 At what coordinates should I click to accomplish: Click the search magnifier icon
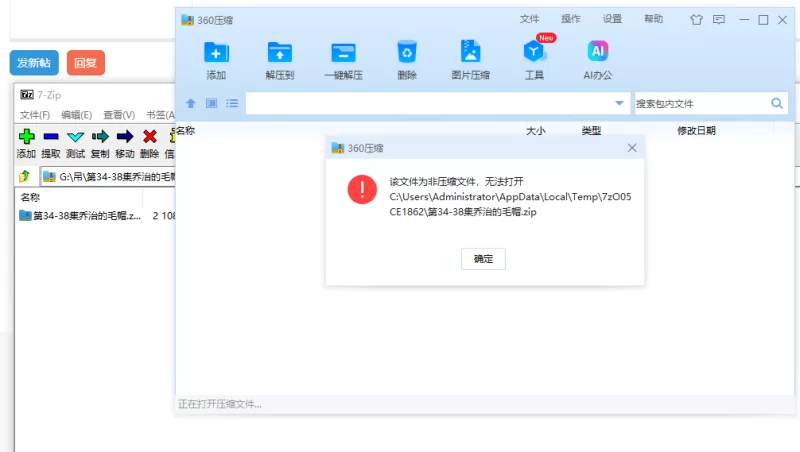(x=777, y=104)
